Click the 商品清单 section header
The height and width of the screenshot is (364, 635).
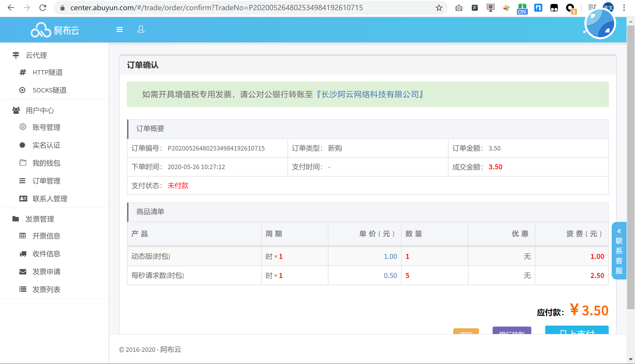coord(368,212)
